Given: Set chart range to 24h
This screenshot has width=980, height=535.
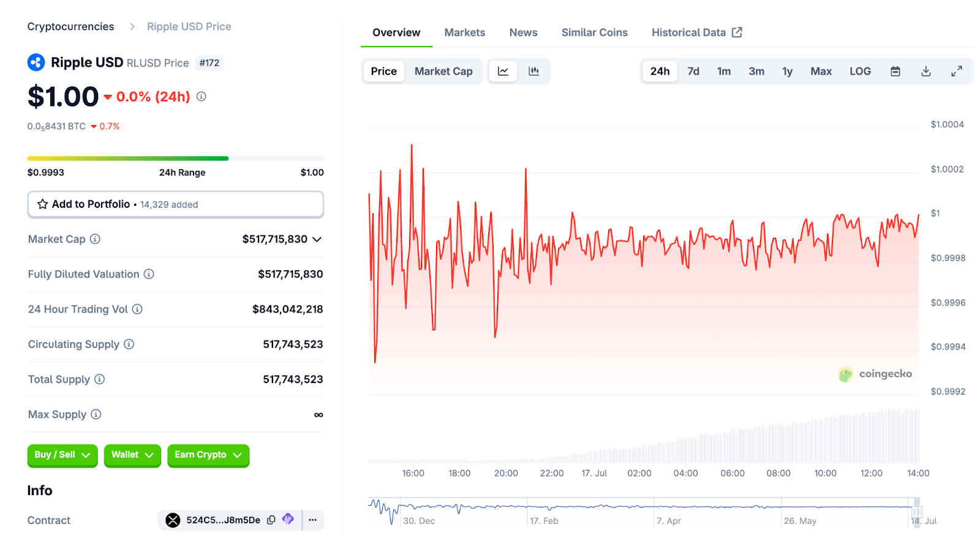Looking at the screenshot, I should 660,71.
